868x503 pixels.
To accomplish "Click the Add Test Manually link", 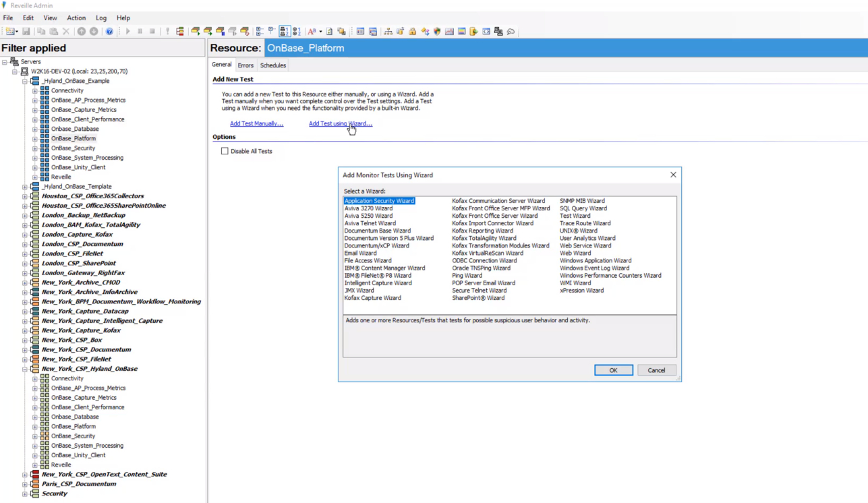I will pos(256,123).
